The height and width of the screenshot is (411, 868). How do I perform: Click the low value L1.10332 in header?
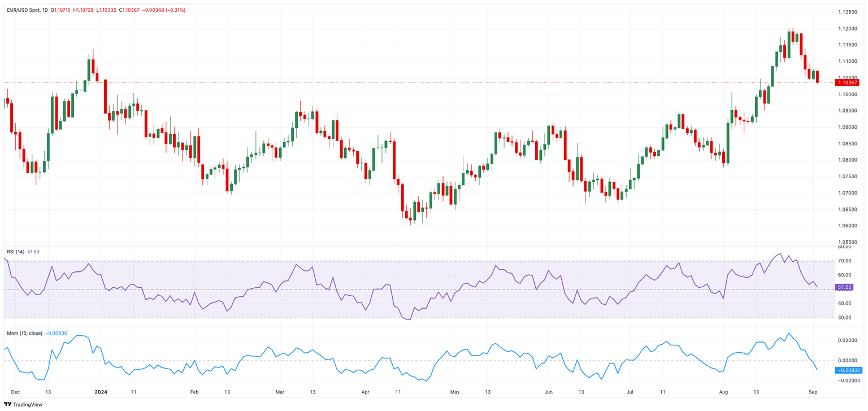pyautogui.click(x=107, y=10)
